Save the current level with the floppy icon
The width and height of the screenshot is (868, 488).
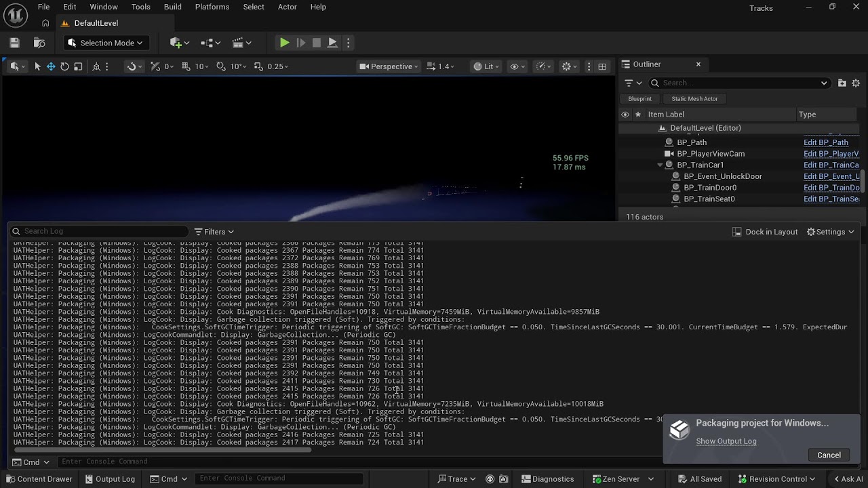point(14,43)
